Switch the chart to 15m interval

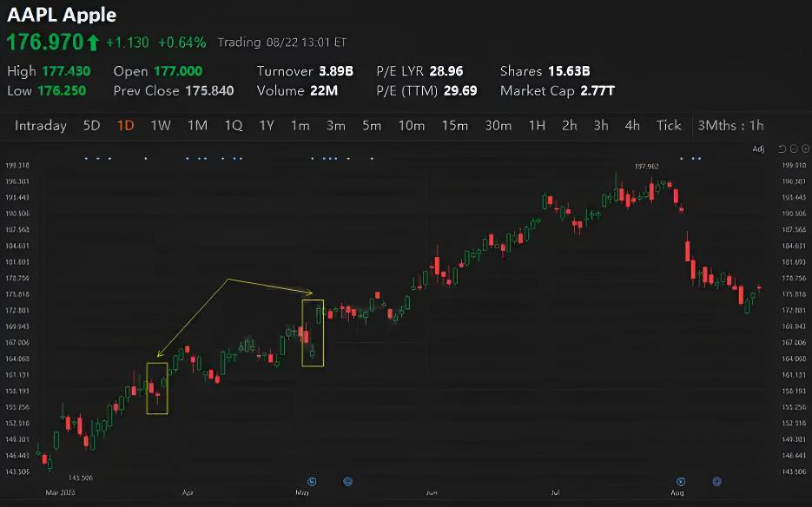455,125
